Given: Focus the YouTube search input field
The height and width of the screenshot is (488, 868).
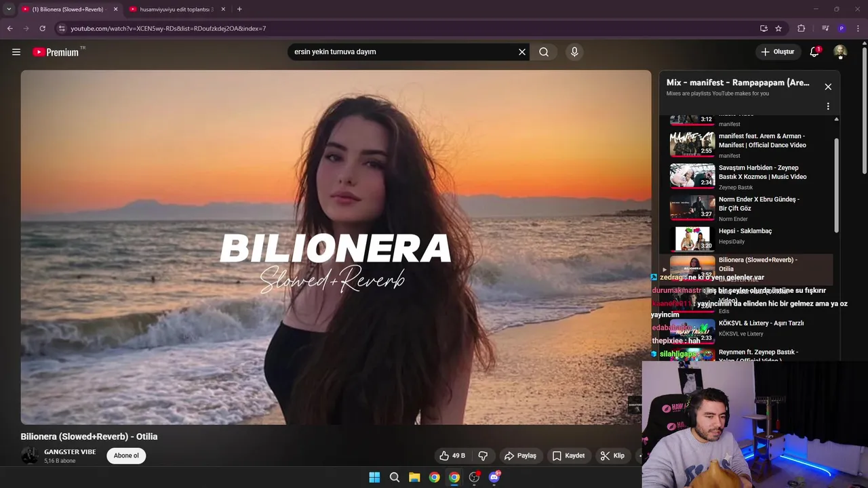Looking at the screenshot, I should [403, 52].
